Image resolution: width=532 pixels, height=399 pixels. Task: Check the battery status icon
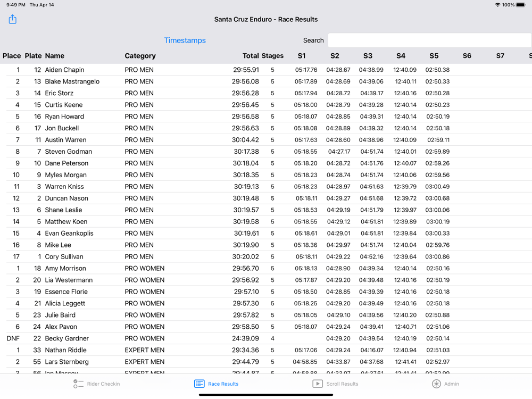pos(521,5)
